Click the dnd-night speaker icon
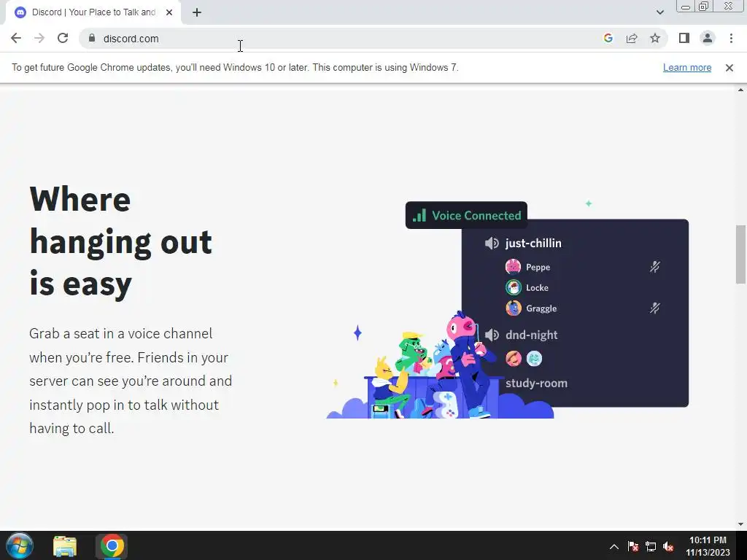The image size is (747, 560). click(492, 335)
